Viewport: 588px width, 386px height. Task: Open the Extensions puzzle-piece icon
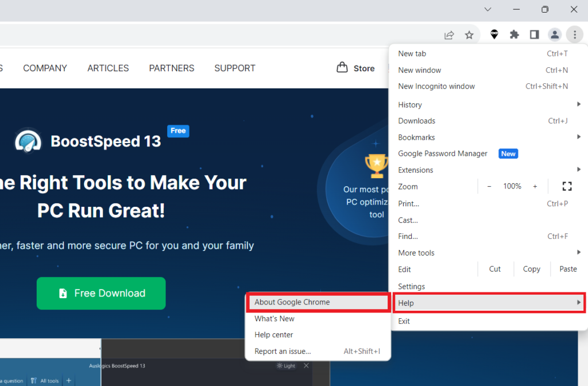514,34
